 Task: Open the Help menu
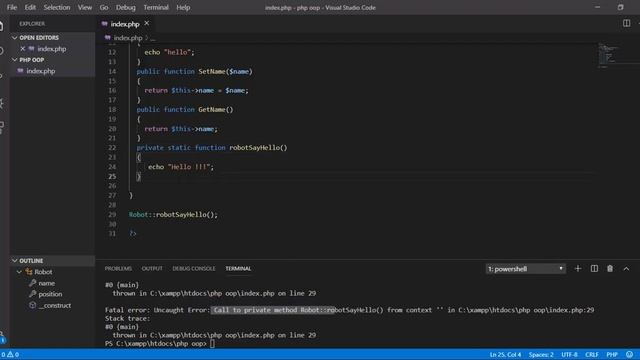[183, 7]
